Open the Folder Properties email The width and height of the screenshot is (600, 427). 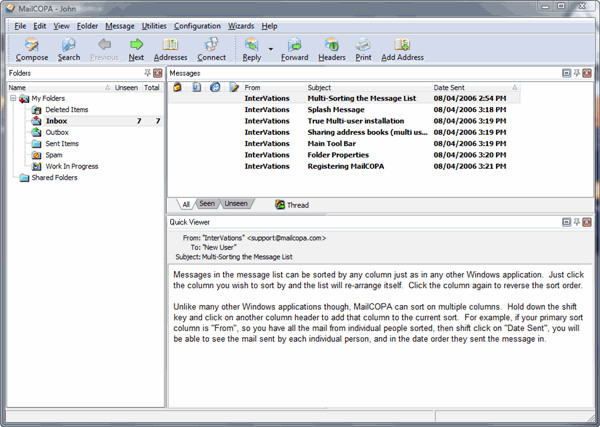pos(344,155)
